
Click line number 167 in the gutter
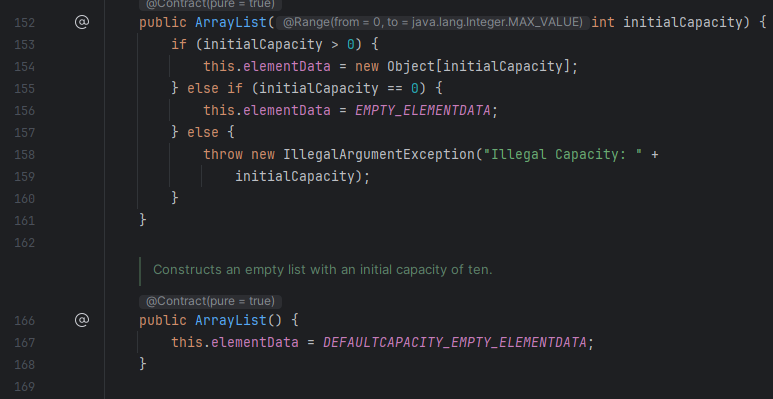click(25, 343)
